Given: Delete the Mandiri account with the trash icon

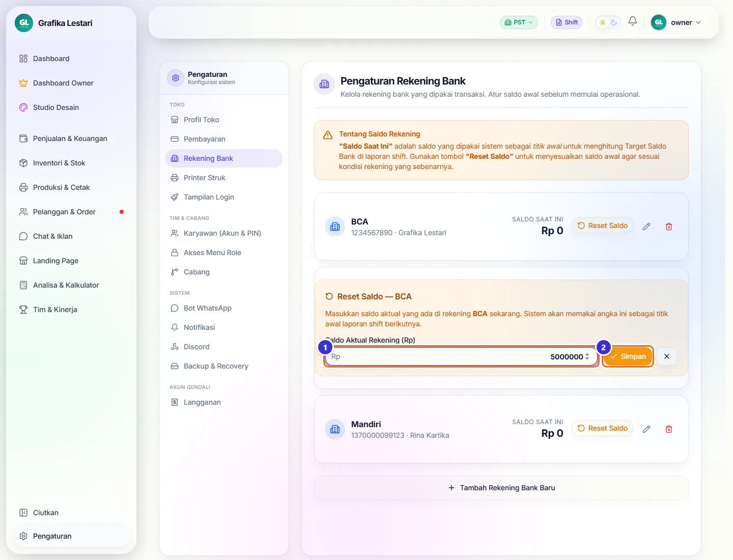Looking at the screenshot, I should (669, 429).
